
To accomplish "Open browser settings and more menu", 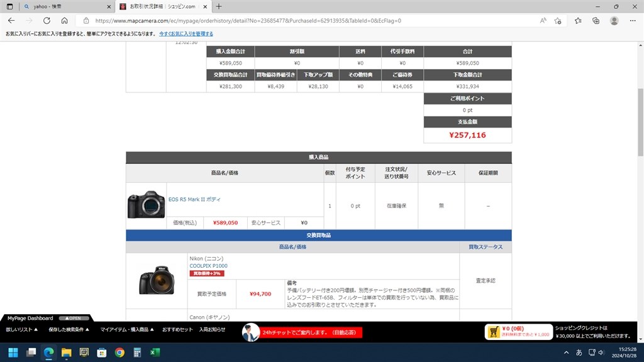I will pyautogui.click(x=633, y=21).
